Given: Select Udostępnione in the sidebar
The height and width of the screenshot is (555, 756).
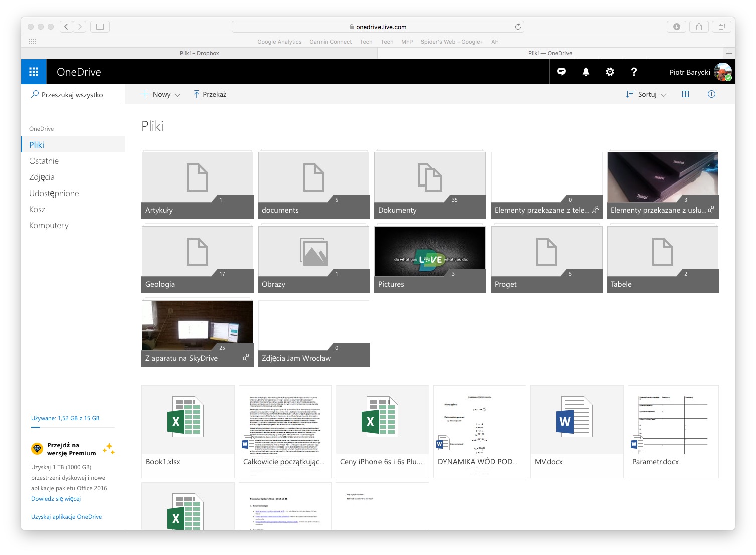Looking at the screenshot, I should 73,193.
